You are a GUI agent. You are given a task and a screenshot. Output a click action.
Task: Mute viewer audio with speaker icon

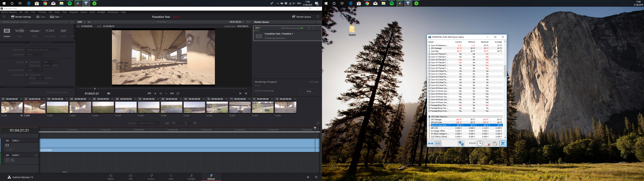[109, 94]
